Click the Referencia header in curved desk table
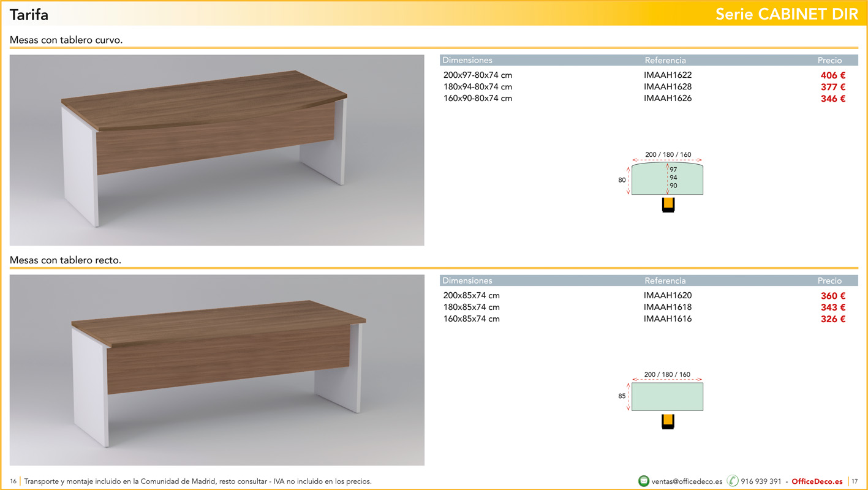The width and height of the screenshot is (868, 490). [665, 61]
